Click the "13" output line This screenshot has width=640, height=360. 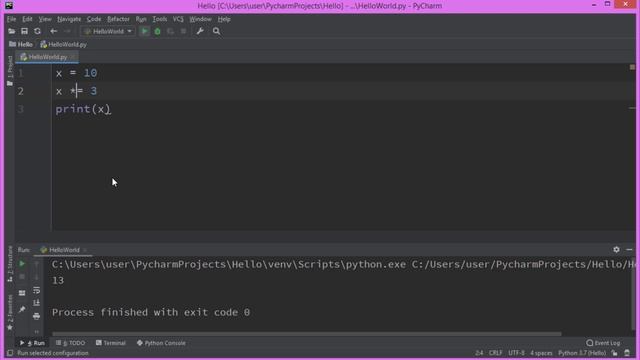coord(58,280)
